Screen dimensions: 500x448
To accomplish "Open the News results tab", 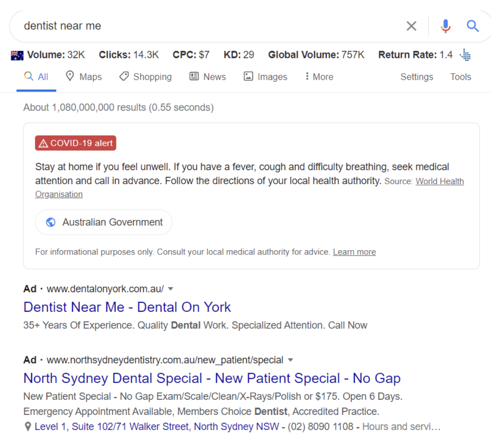I will (208, 77).
